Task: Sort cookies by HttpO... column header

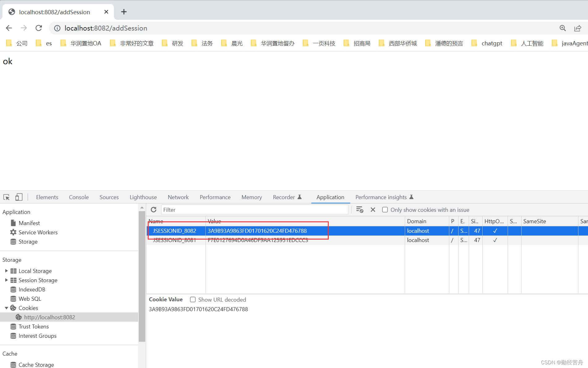Action: coord(495,221)
